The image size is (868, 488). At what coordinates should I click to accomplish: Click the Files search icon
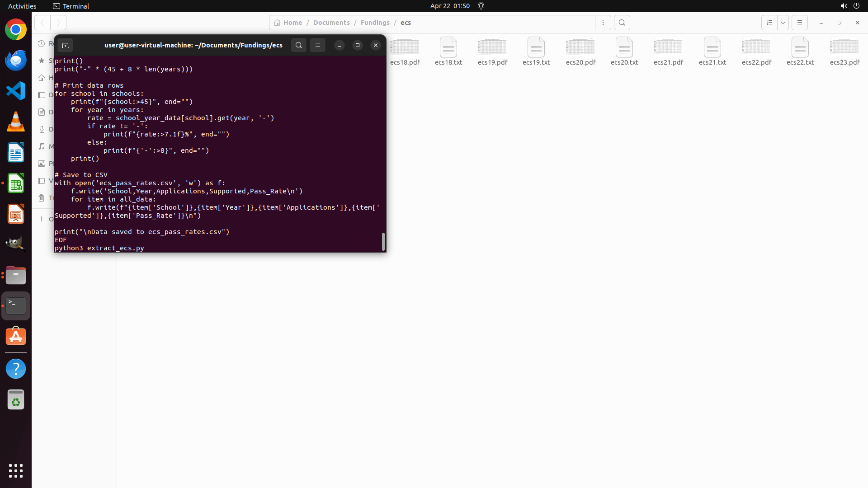pos(622,23)
